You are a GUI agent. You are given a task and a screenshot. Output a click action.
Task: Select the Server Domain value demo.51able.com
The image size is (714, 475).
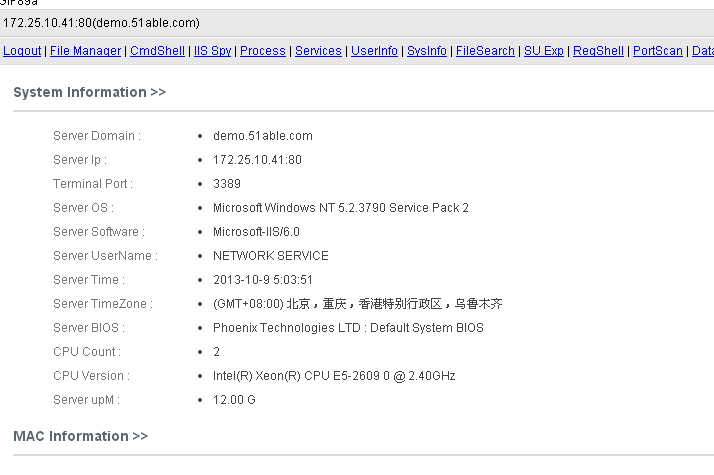click(263, 136)
